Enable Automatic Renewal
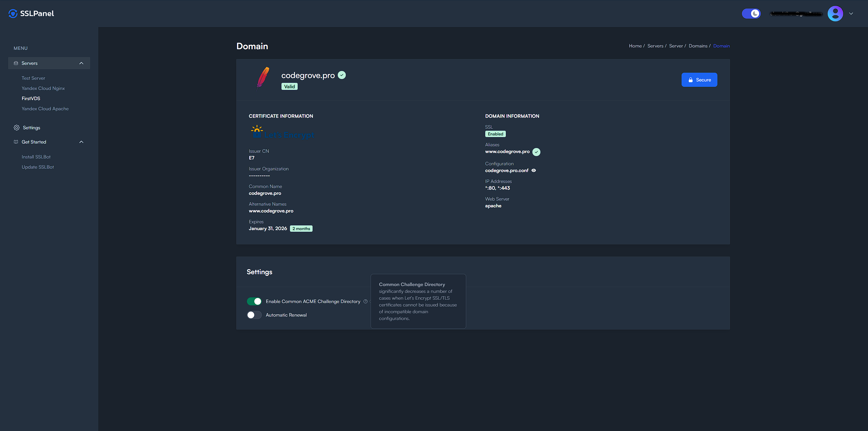Image resolution: width=868 pixels, height=431 pixels. [x=254, y=315]
